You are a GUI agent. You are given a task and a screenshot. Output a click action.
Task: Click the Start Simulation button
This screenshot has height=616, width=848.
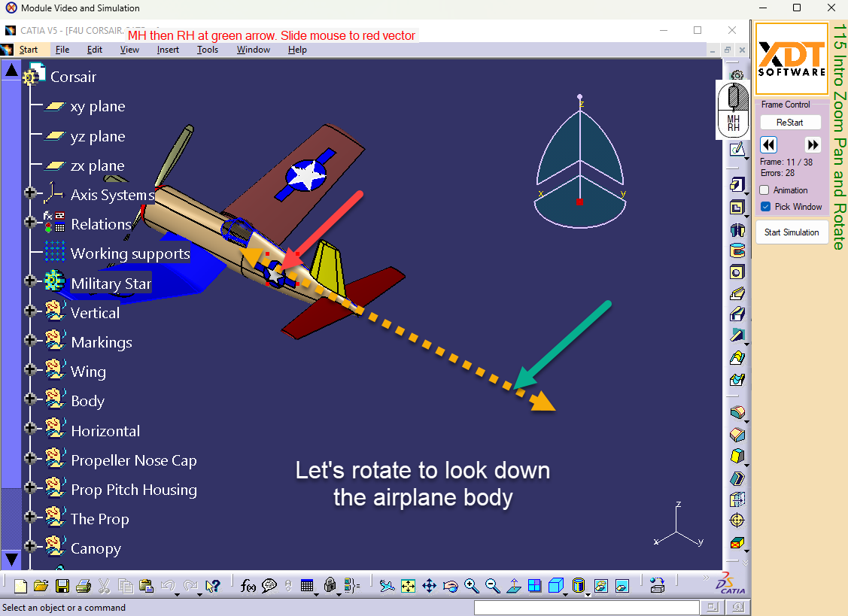[792, 232]
